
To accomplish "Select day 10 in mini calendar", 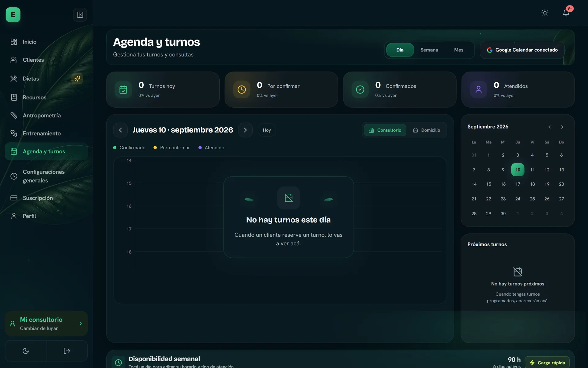I will [518, 170].
